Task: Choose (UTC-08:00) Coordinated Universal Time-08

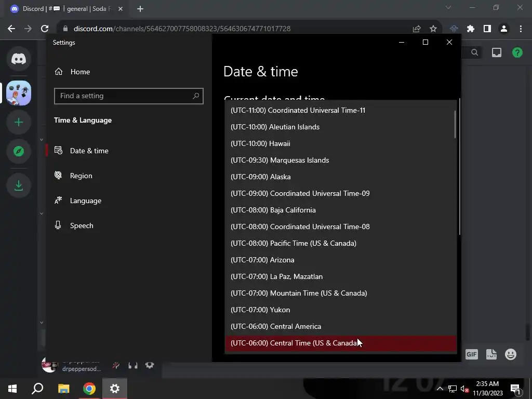Action: pyautogui.click(x=341, y=227)
